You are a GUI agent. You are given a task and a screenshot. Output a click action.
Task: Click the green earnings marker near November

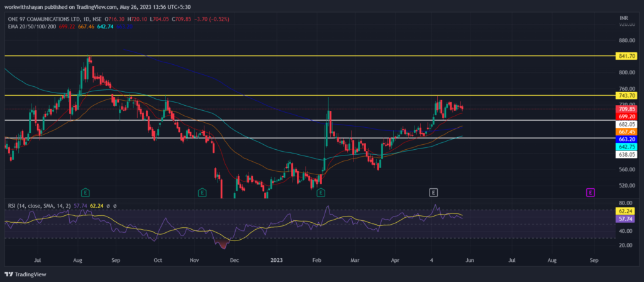[x=203, y=191]
